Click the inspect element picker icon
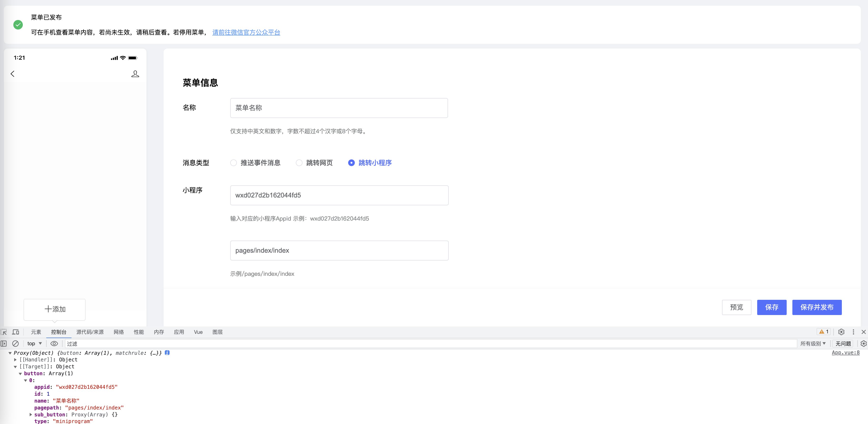 4,332
